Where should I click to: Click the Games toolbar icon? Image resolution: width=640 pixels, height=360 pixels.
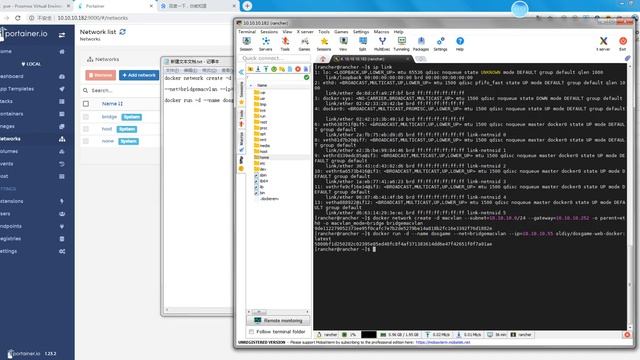(304, 44)
